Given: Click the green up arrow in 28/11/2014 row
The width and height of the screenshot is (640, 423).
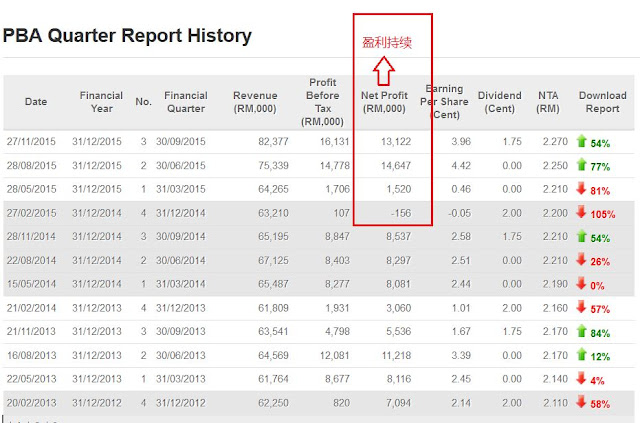Looking at the screenshot, I should (x=581, y=236).
